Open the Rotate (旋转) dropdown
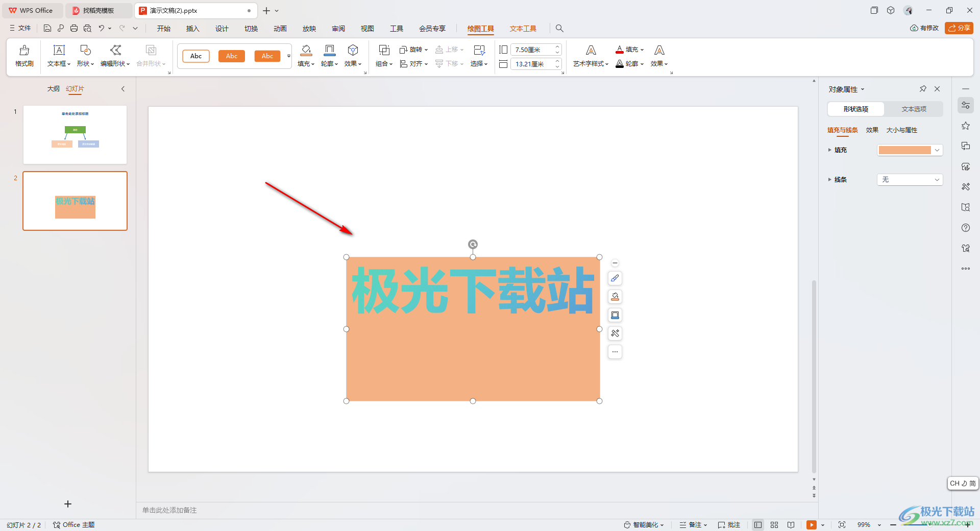The height and width of the screenshot is (531, 980). pos(414,50)
